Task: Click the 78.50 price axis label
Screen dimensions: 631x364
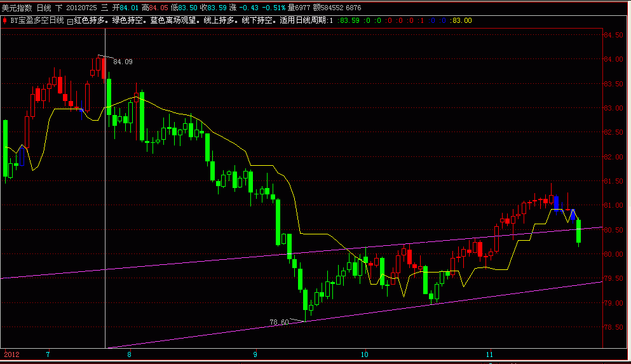Action: [x=614, y=327]
